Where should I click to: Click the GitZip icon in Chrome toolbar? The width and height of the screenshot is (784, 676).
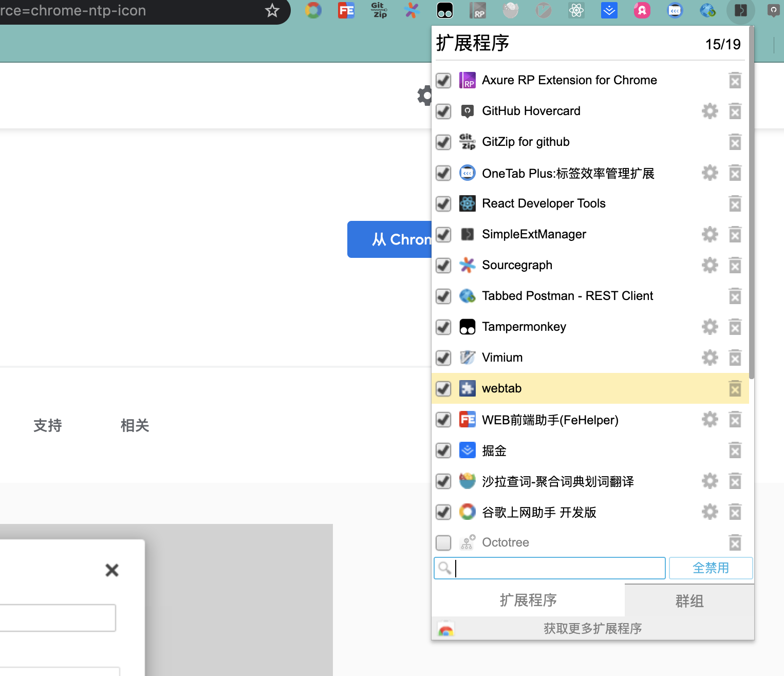[x=379, y=10]
